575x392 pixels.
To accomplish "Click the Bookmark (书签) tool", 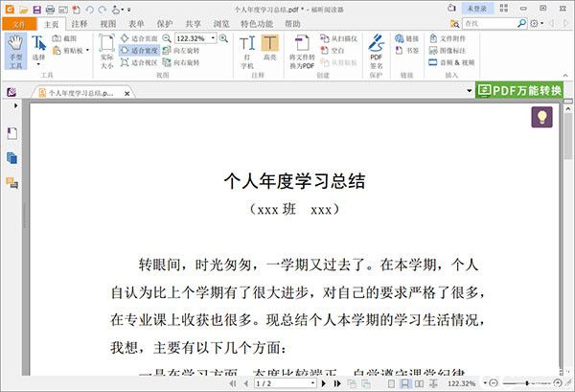I will [406, 51].
